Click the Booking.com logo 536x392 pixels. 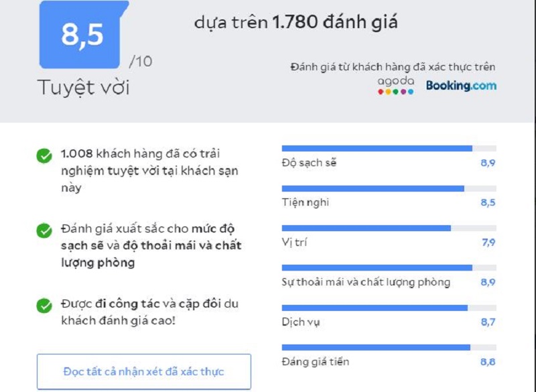tap(461, 86)
